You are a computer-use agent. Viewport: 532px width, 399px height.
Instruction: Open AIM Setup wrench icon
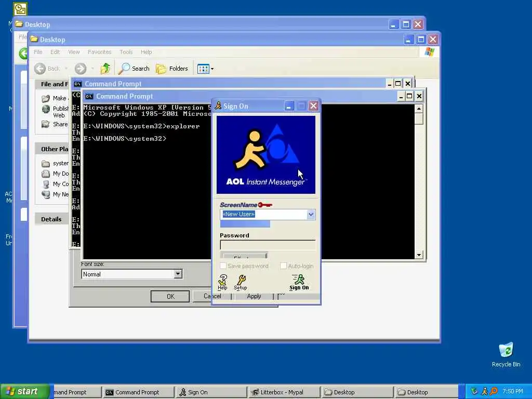(241, 282)
